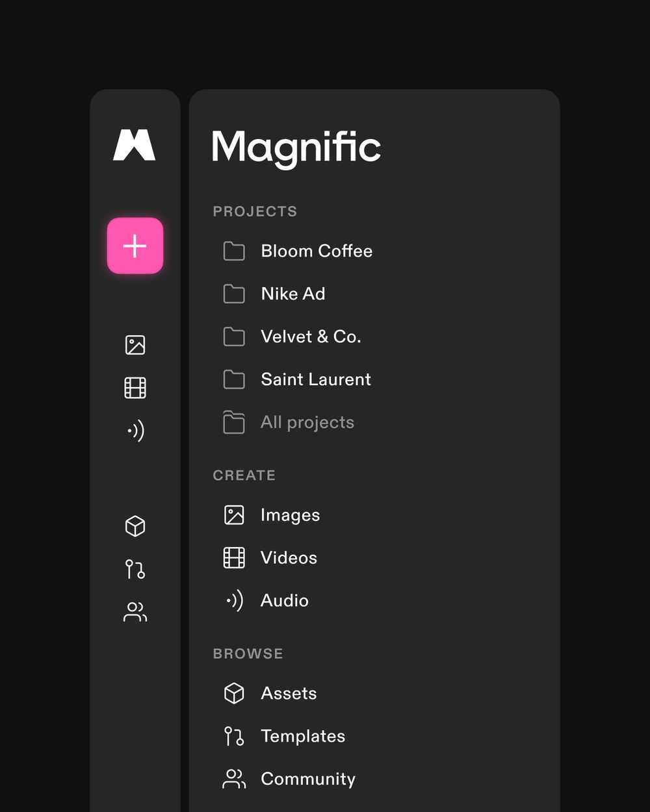650x812 pixels.
Task: Click the film strip icon beside Videos label
Action: coord(234,558)
